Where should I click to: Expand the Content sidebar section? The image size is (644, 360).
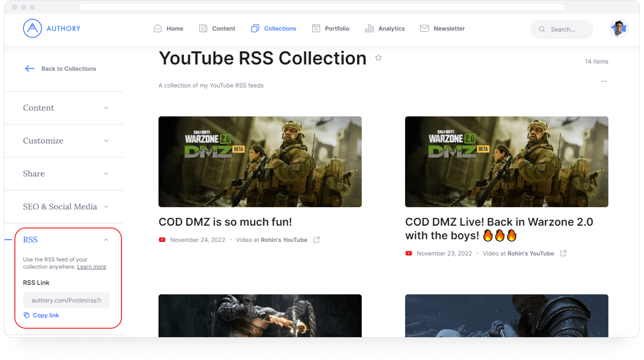point(66,108)
